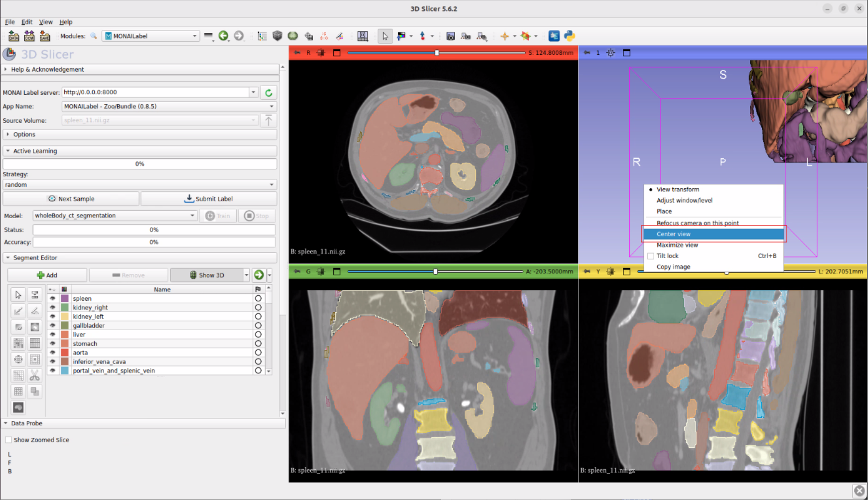Viewport: 868px width, 500px height.
Task: Open the Strategy random dropdown
Action: (140, 185)
